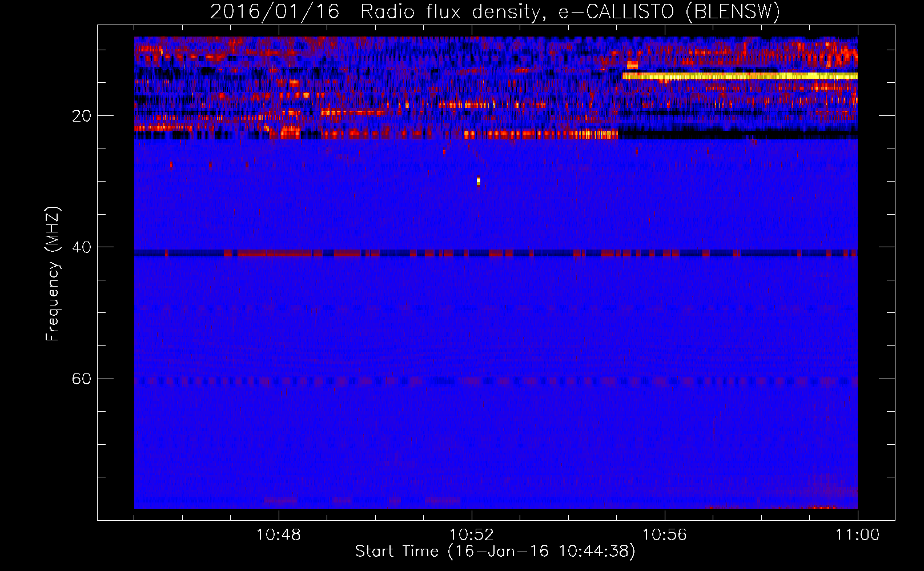924x571 pixels.
Task: Click the 10:56 time tick label
Action: point(665,535)
